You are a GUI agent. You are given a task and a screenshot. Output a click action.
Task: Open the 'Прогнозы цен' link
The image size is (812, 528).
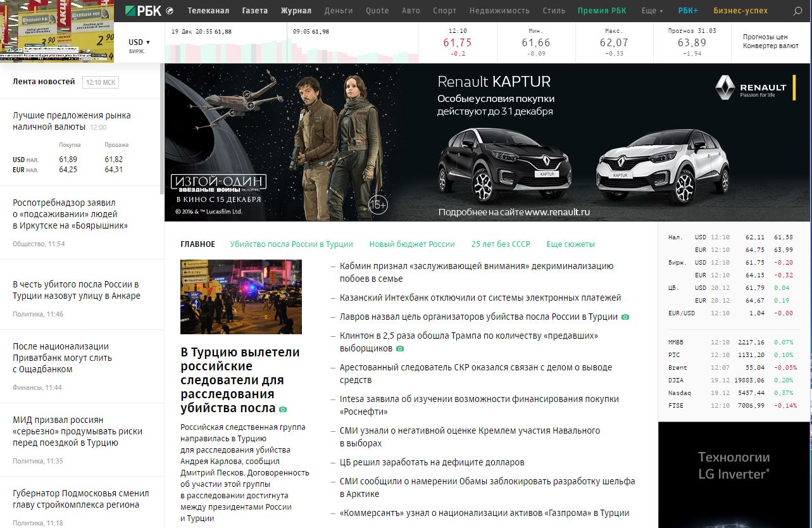click(765, 37)
